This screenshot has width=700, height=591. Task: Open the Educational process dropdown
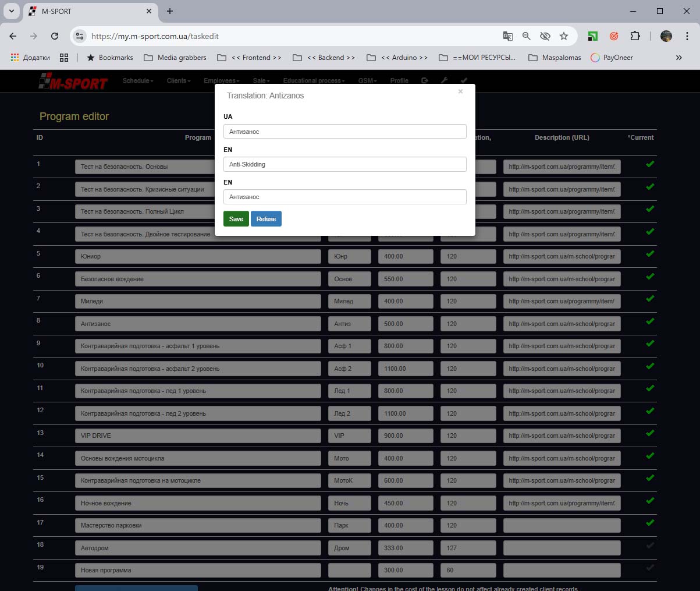point(314,81)
